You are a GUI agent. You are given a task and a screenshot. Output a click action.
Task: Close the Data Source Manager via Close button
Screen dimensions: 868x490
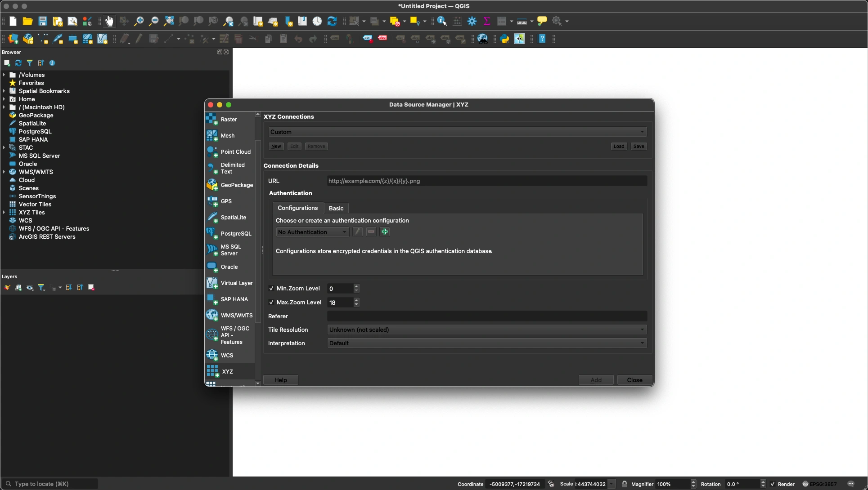[x=635, y=380]
